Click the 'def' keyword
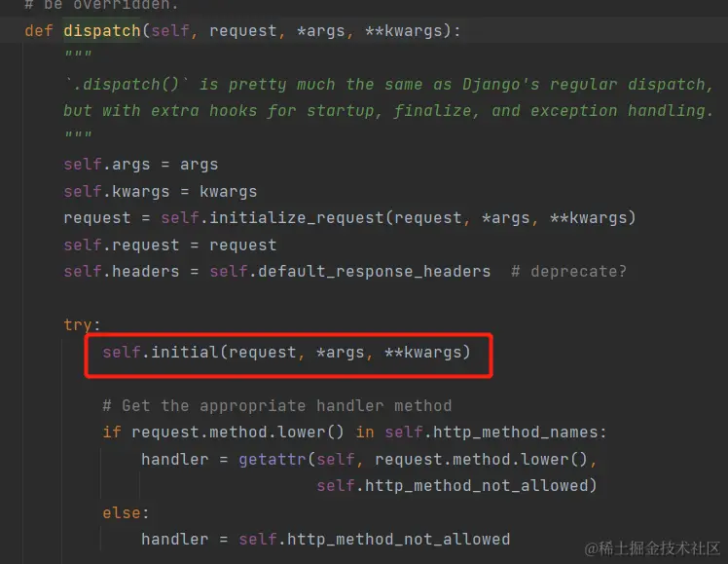The width and height of the screenshot is (728, 564). pyautogui.click(x=39, y=30)
